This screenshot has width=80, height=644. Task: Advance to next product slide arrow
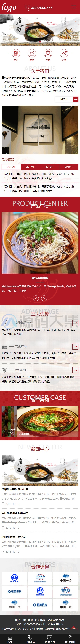44,298
